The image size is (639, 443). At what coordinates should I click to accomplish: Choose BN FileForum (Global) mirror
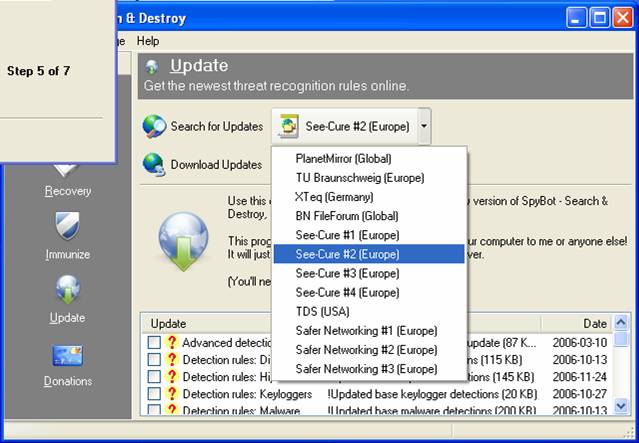(369, 216)
